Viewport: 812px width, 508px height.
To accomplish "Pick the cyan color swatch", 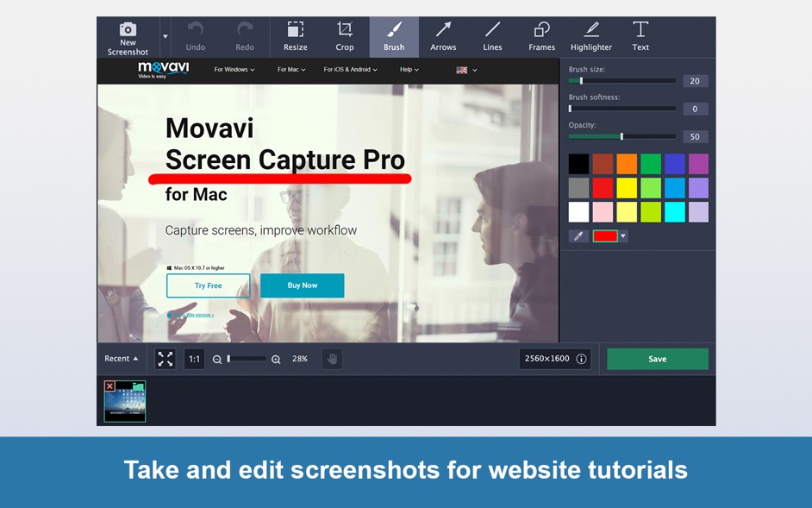I will [x=675, y=212].
